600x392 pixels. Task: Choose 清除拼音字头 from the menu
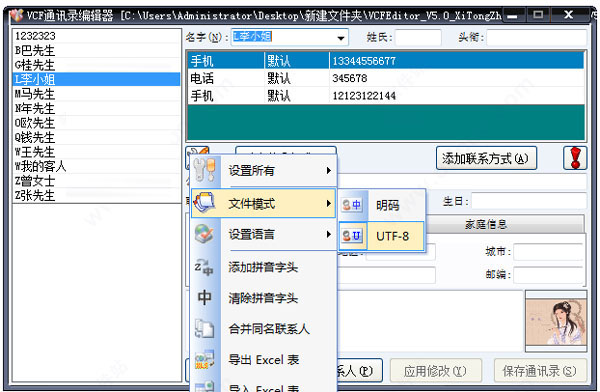pyautogui.click(x=263, y=298)
